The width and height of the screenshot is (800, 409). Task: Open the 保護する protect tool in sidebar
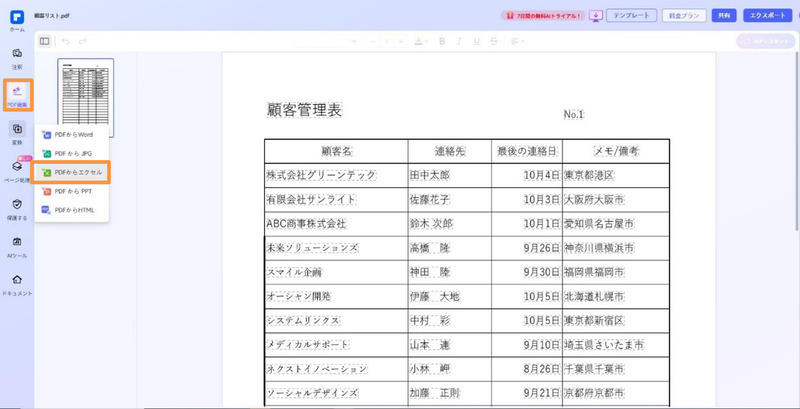coord(17,209)
